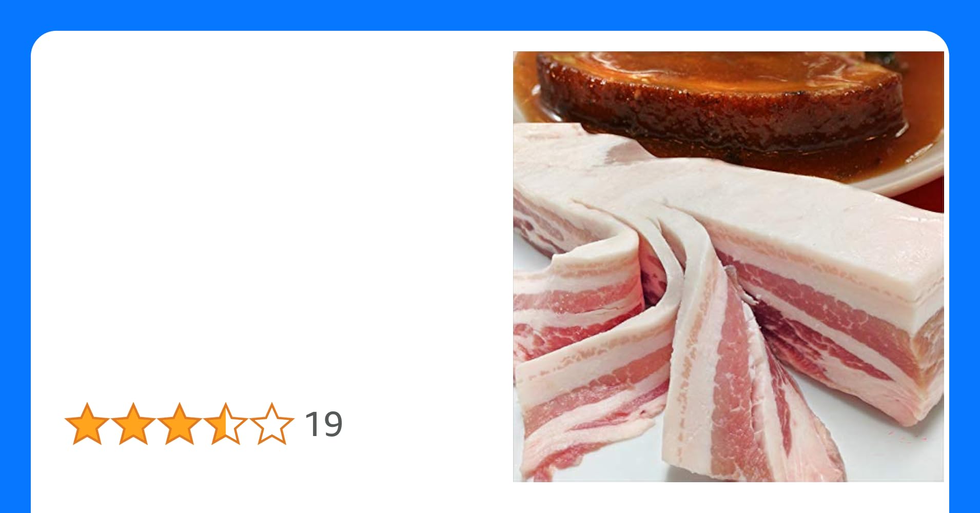Viewport: 980px width, 513px height.
Task: Click the braised pork dish in photo
Action: coord(718,97)
